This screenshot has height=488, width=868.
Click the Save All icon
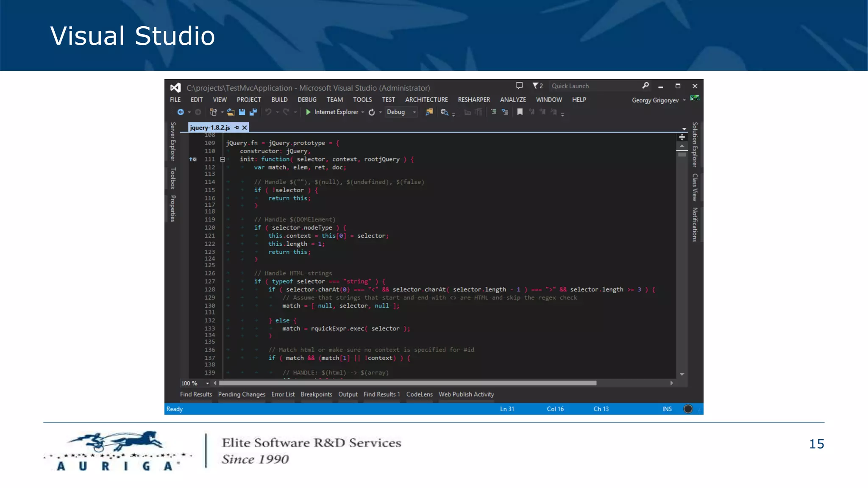click(x=253, y=112)
